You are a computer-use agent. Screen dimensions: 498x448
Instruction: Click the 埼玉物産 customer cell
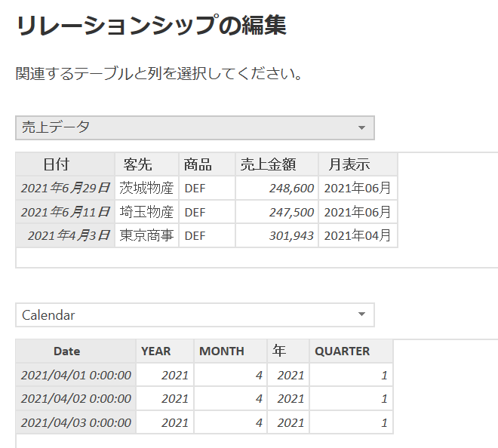click(146, 212)
